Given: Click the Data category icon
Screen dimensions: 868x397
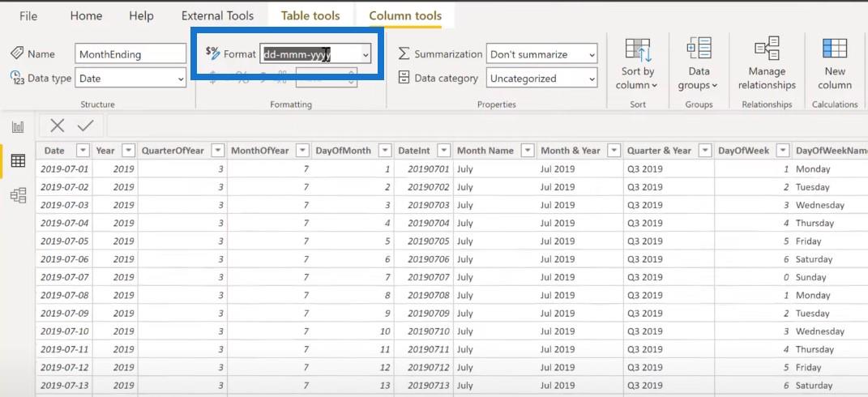Looking at the screenshot, I should (x=404, y=78).
